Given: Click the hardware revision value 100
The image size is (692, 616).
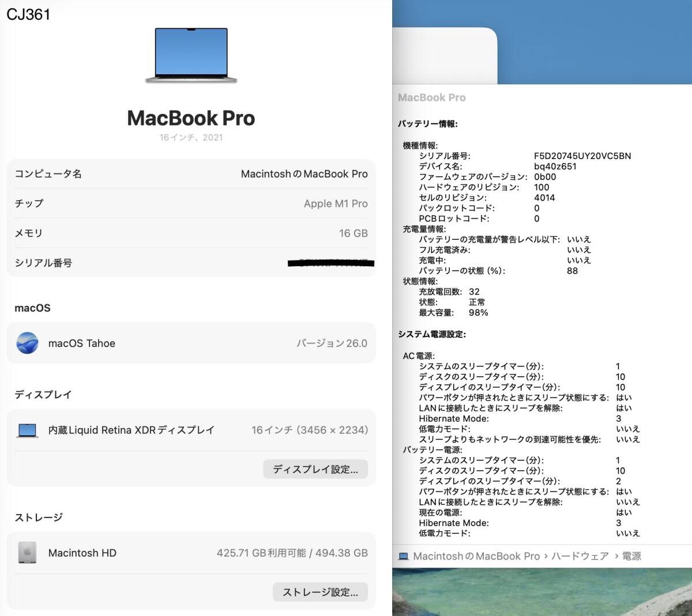Looking at the screenshot, I should point(541,187).
